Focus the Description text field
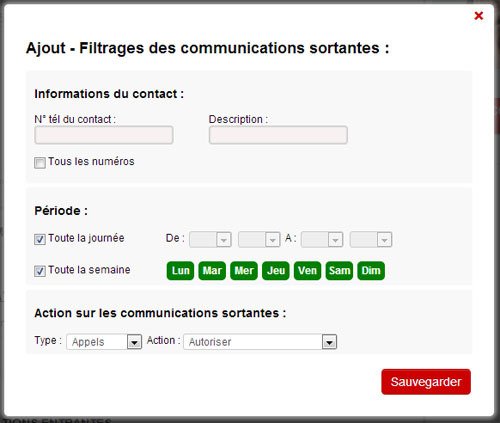 (x=278, y=135)
